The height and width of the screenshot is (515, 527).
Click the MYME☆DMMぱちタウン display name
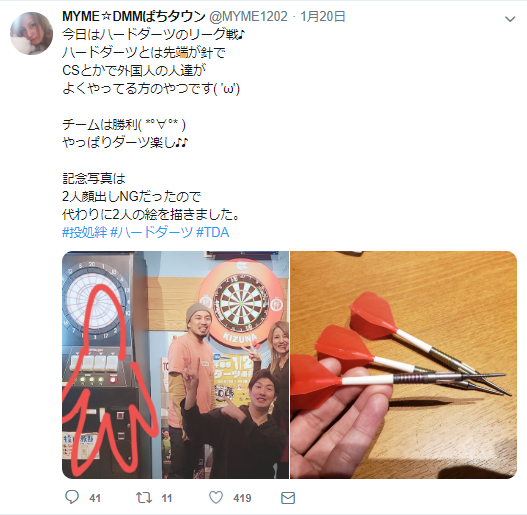[134, 16]
